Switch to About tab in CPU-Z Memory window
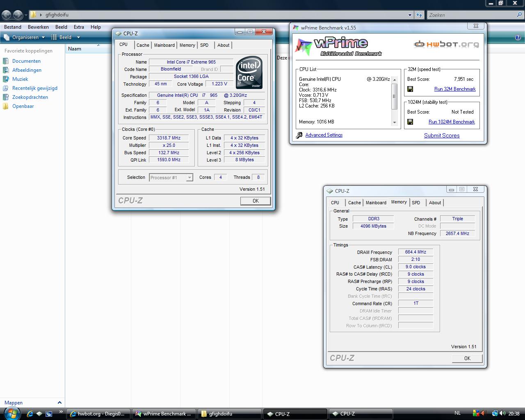Image resolution: width=525 pixels, height=420 pixels. point(435,203)
